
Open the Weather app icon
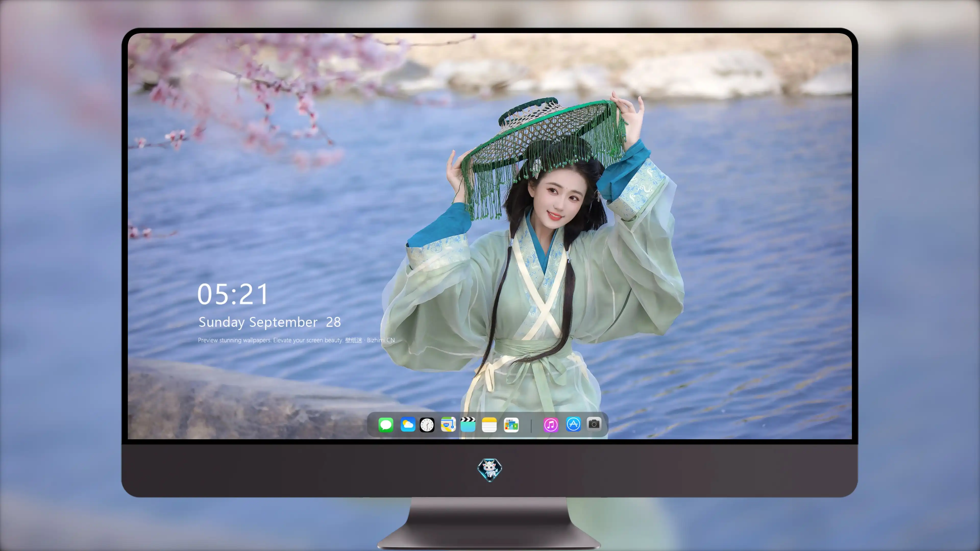(408, 425)
